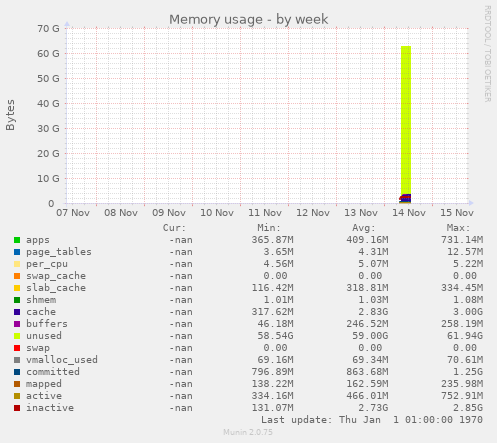Click the page_tables blue legend swatch
This screenshot has width=497, height=443.
(17, 252)
